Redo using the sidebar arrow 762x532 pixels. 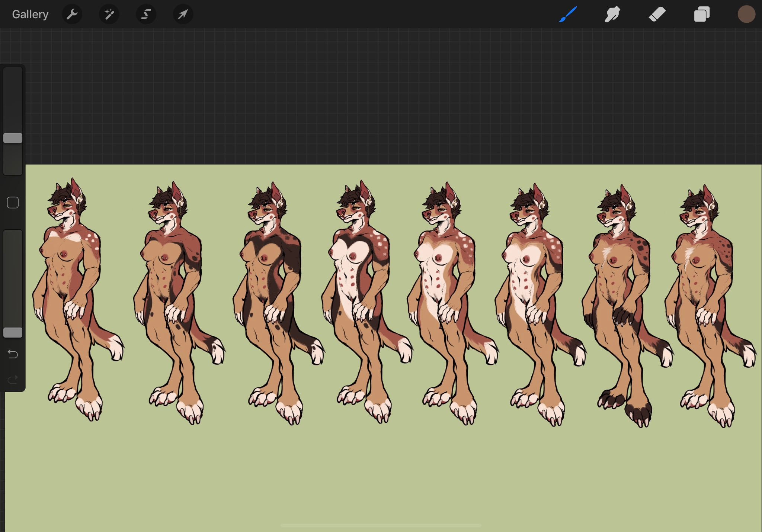pyautogui.click(x=13, y=379)
